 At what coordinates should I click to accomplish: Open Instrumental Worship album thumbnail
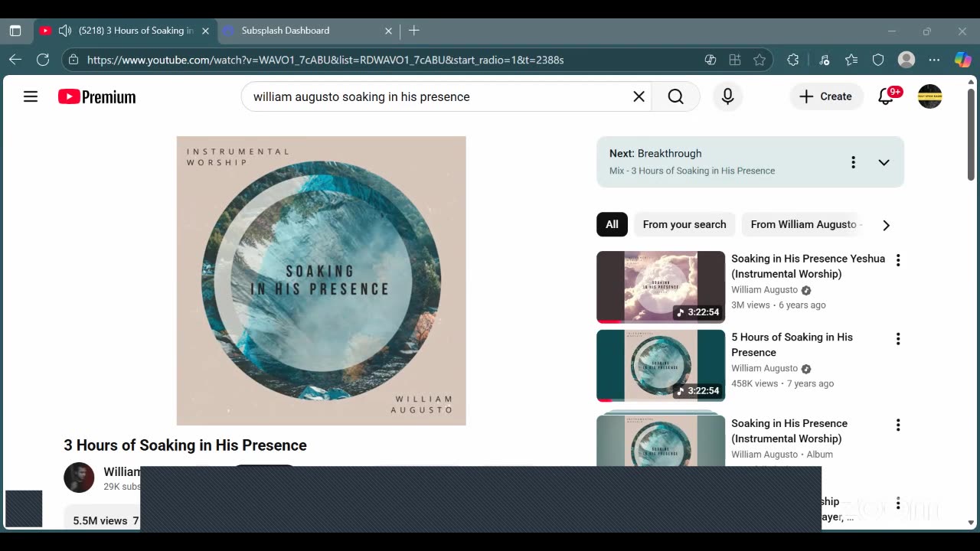[x=661, y=440]
